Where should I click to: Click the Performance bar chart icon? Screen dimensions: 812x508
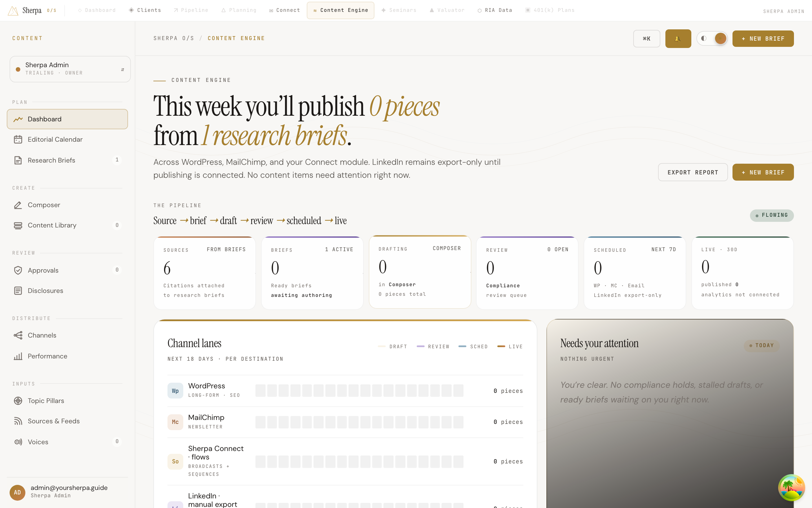tap(18, 356)
